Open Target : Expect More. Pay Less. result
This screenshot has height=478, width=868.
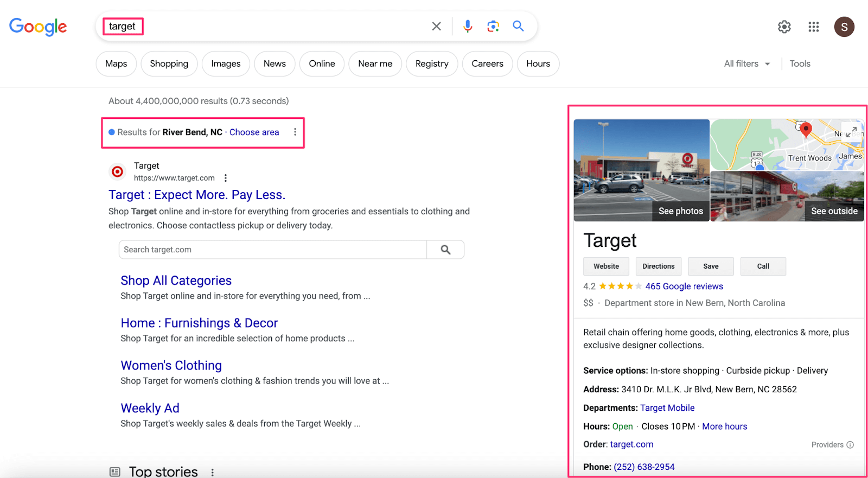(x=197, y=195)
